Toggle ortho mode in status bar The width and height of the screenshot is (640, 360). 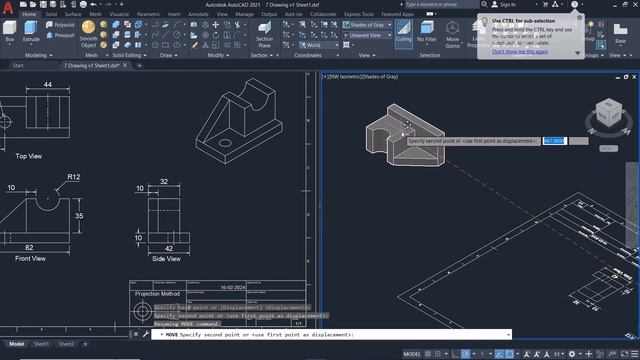(455, 354)
